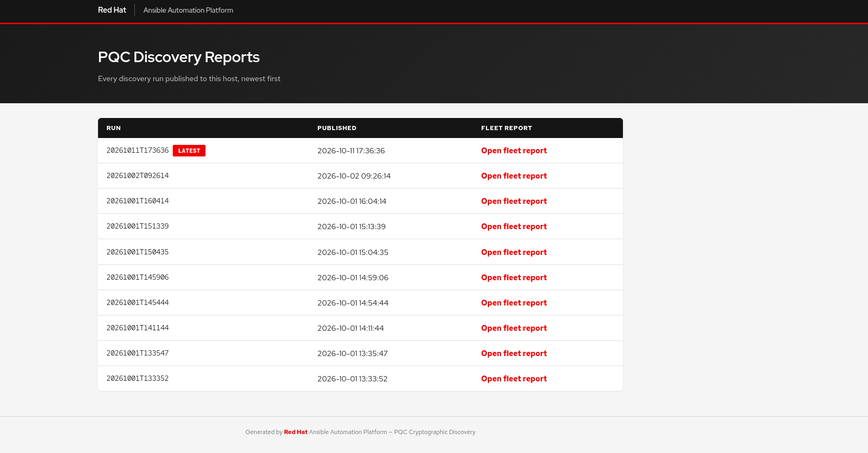
Task: Click the Red Hat link in footer
Action: click(296, 432)
